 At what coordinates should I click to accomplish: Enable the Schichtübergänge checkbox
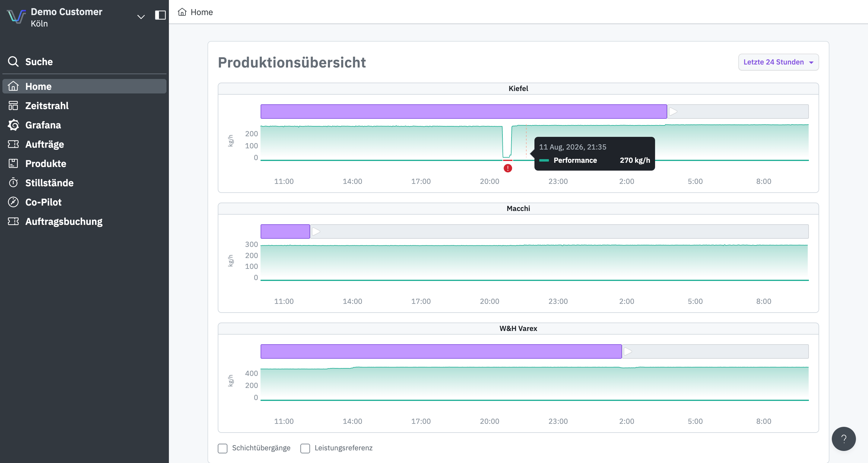coord(222,448)
